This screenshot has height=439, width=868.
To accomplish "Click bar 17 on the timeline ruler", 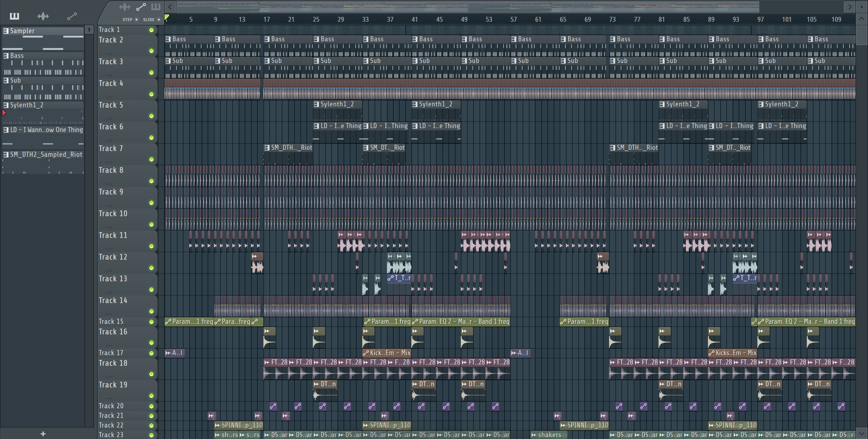I will point(266,20).
